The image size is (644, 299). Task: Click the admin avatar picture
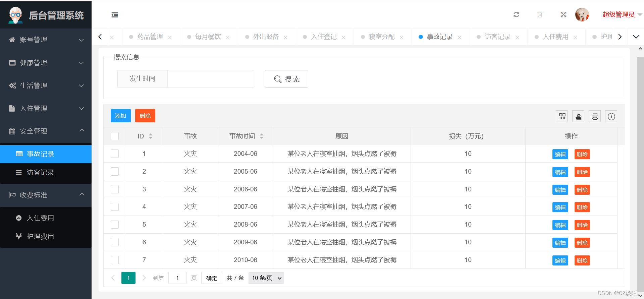[582, 14]
